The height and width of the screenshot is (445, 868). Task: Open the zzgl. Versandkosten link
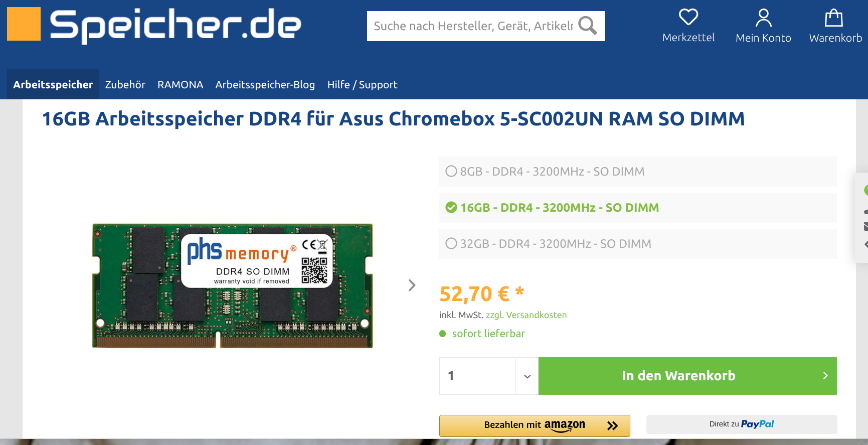(527, 315)
